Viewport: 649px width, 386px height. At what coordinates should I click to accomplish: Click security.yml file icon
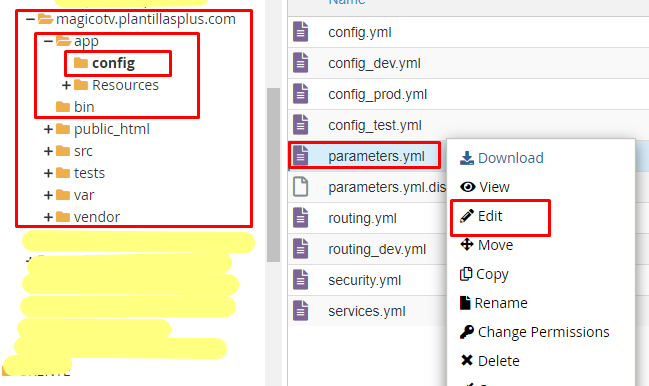(300, 280)
